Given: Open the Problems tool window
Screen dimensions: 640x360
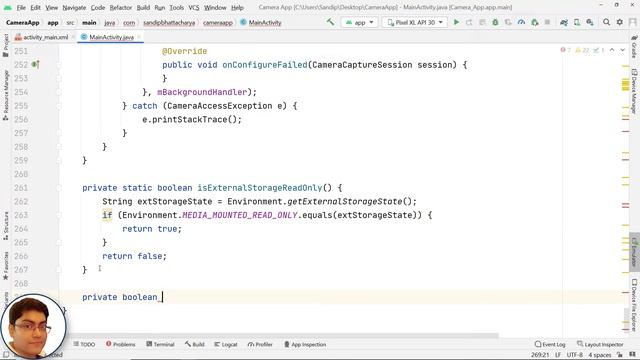Looking at the screenshot, I should pos(120,344).
